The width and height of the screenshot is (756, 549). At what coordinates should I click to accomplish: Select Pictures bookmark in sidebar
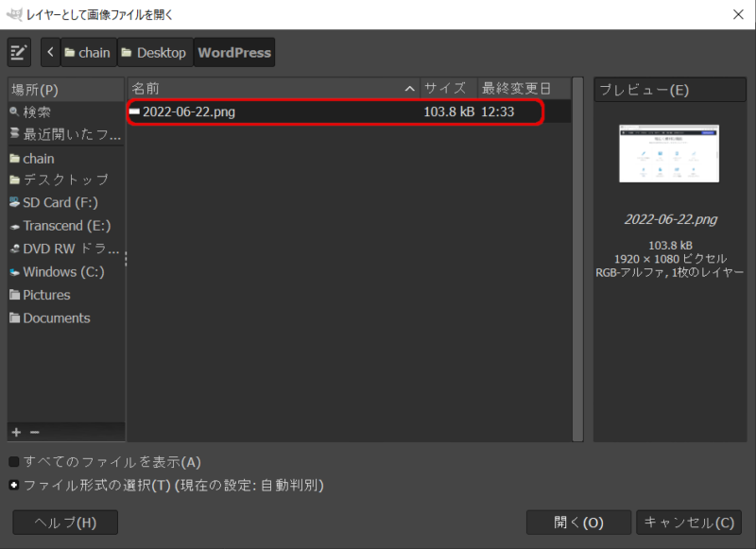(x=66, y=295)
